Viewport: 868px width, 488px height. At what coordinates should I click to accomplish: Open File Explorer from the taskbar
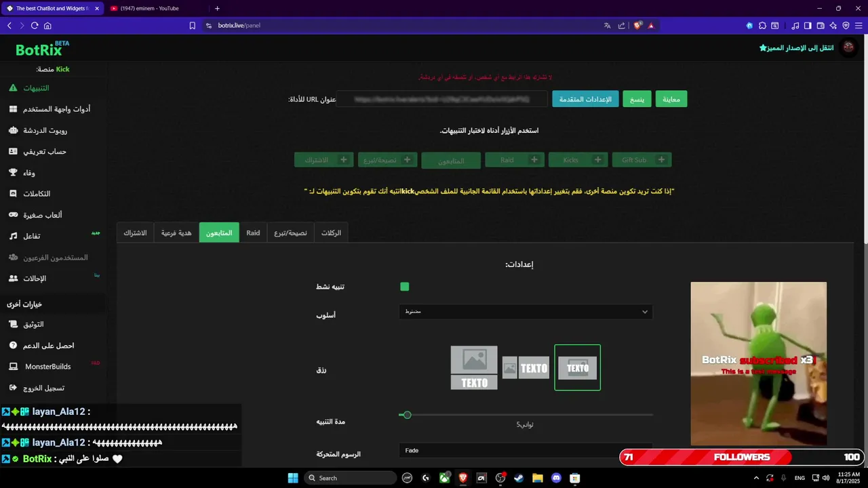(x=538, y=478)
